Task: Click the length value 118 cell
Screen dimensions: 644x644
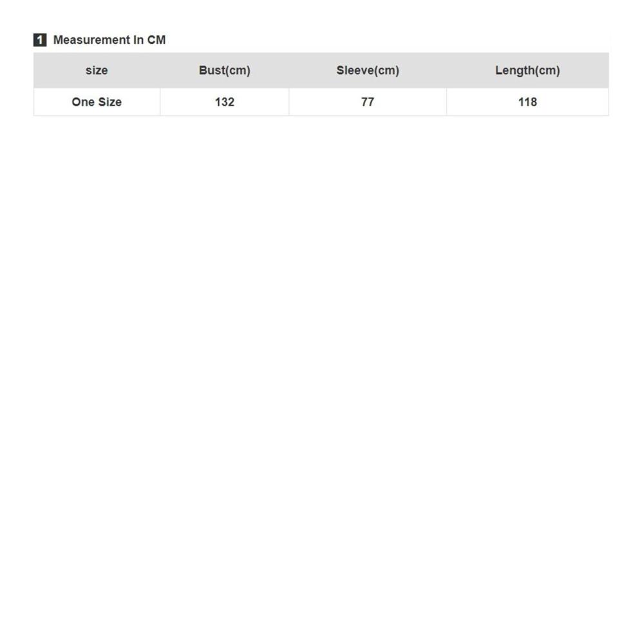Action: pyautogui.click(x=527, y=102)
